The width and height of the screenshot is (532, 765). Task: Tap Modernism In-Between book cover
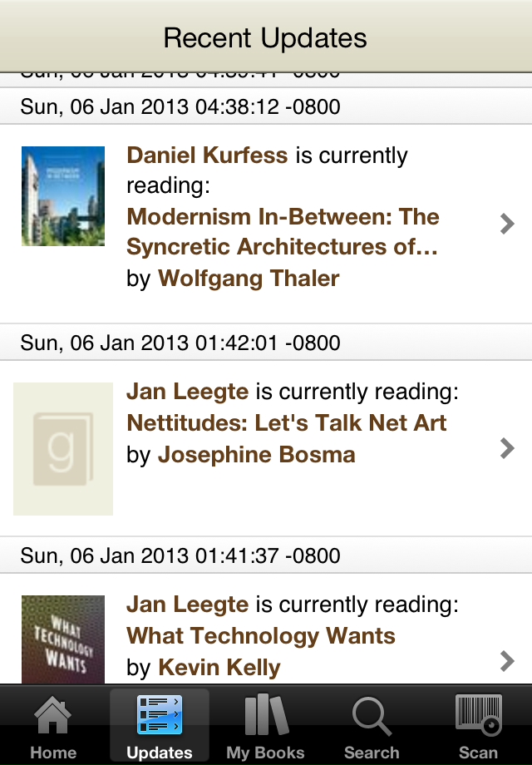pyautogui.click(x=63, y=195)
